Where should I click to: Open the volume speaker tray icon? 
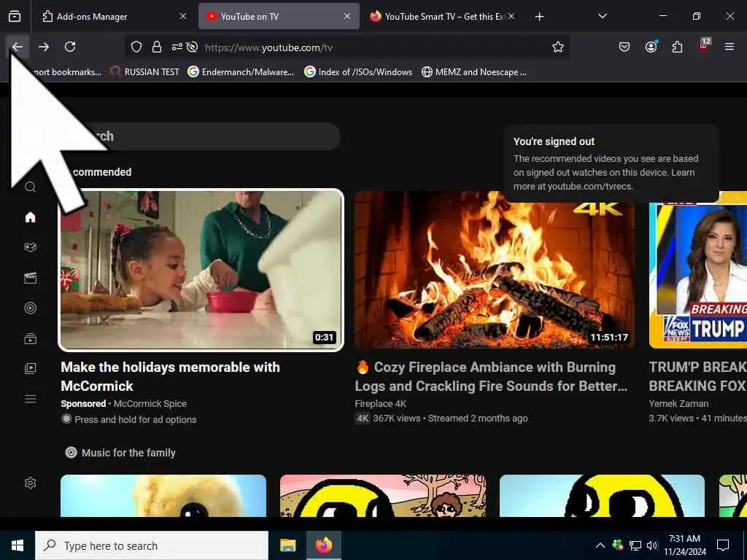(x=652, y=545)
